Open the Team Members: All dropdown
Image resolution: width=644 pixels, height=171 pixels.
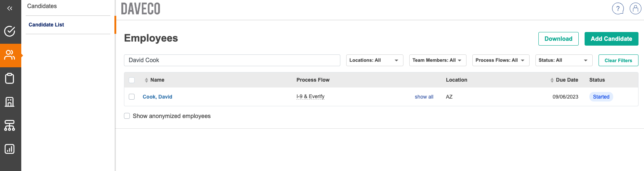pyautogui.click(x=438, y=60)
